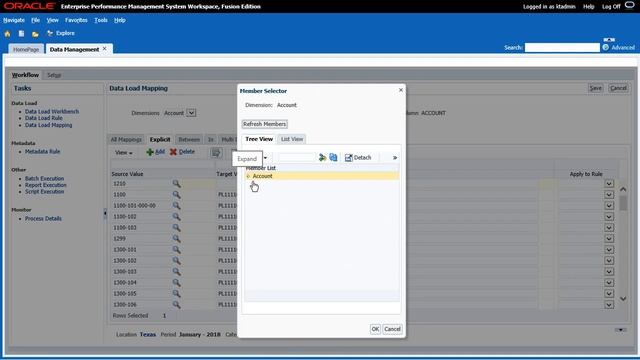This screenshot has height=360, width=640.
Task: Click Log Off in the header
Action: [x=611, y=7]
